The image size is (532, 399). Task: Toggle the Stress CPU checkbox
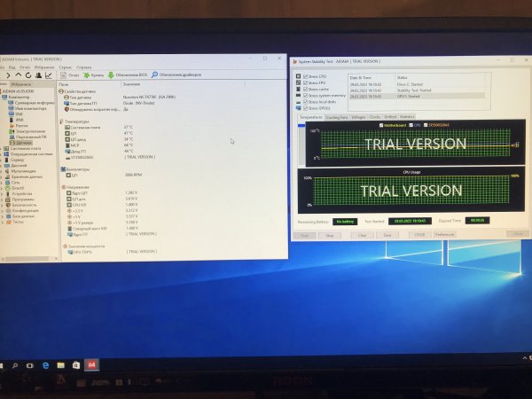click(304, 77)
